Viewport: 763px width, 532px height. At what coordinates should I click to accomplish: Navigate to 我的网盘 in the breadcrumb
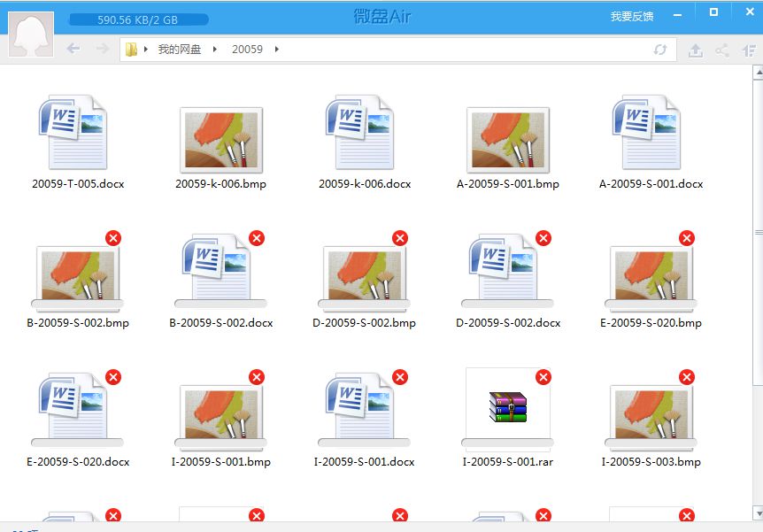coord(179,50)
